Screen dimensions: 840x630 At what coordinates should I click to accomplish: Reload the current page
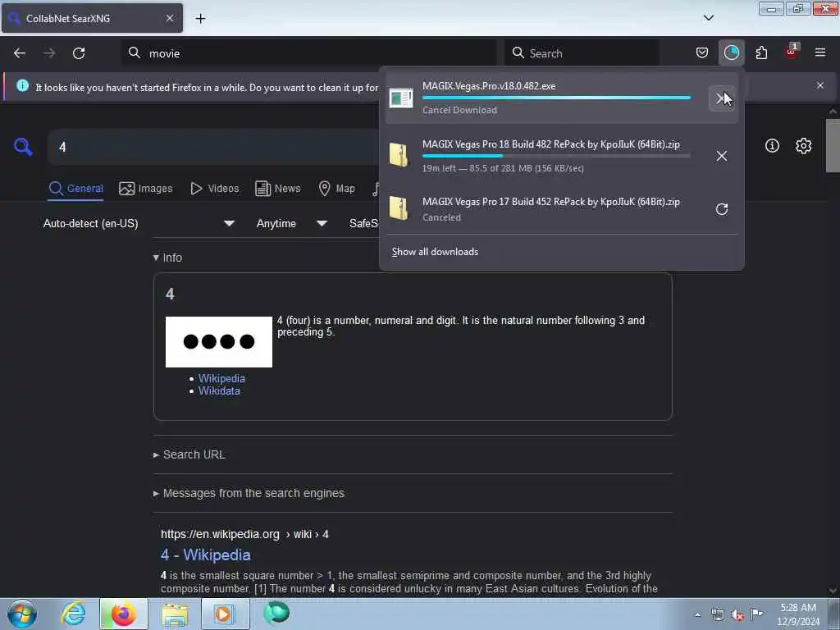tap(79, 53)
